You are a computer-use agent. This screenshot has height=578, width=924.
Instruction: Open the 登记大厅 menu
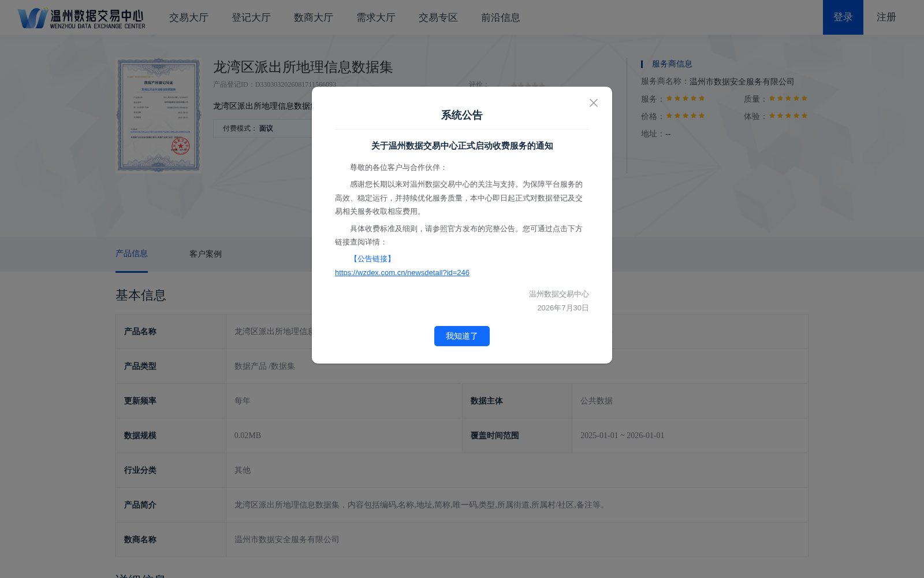251,17
